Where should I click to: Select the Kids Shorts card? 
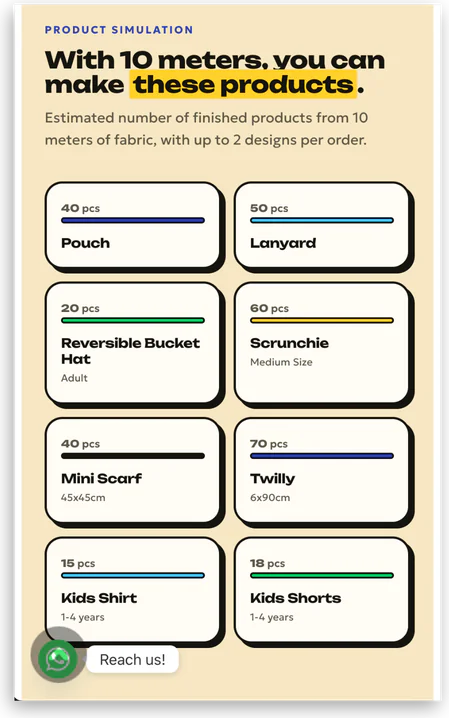(322, 590)
